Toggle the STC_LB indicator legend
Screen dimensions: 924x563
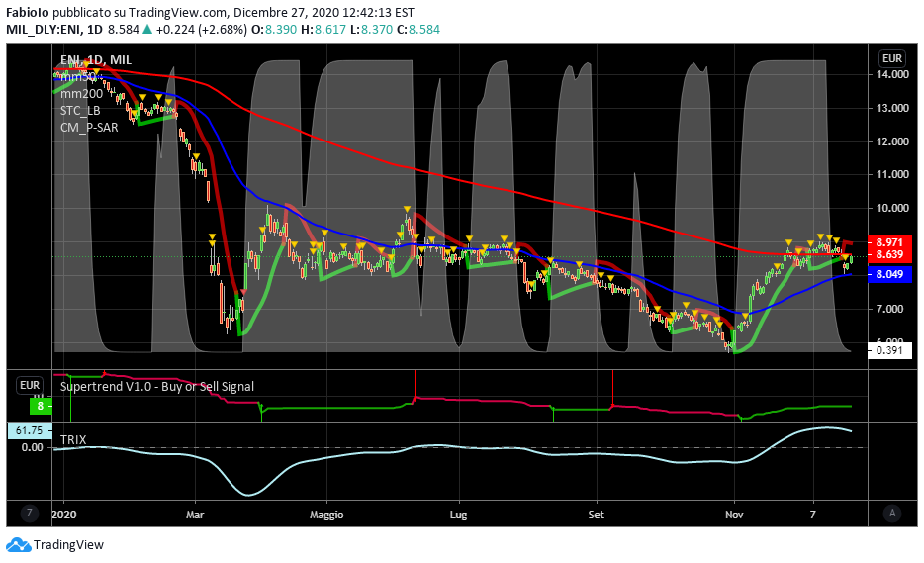80,110
